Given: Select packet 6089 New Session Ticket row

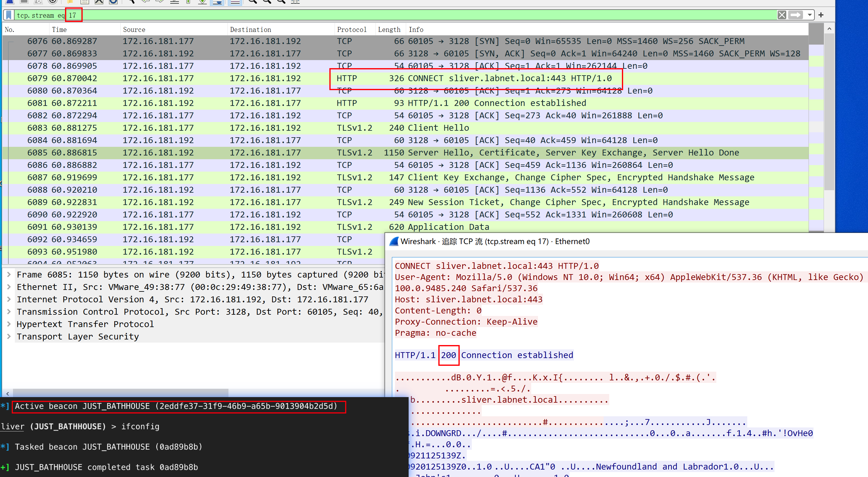Looking at the screenshot, I should pyautogui.click(x=405, y=202).
